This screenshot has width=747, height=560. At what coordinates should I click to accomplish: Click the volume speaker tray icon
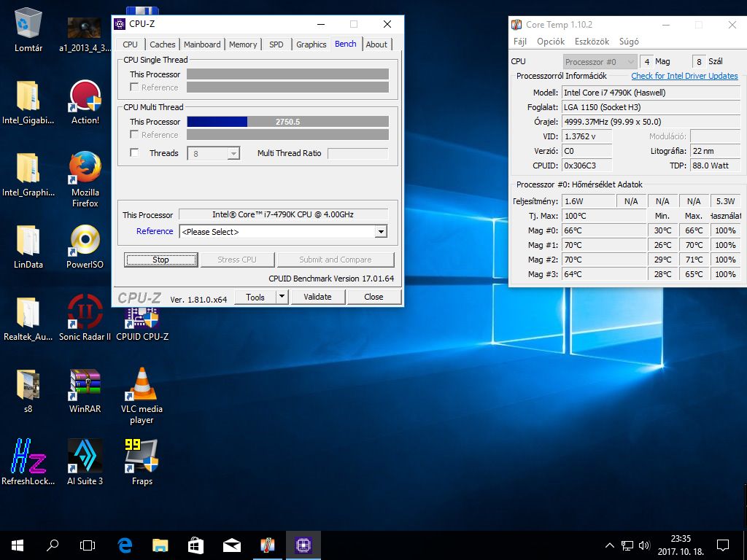pyautogui.click(x=644, y=545)
